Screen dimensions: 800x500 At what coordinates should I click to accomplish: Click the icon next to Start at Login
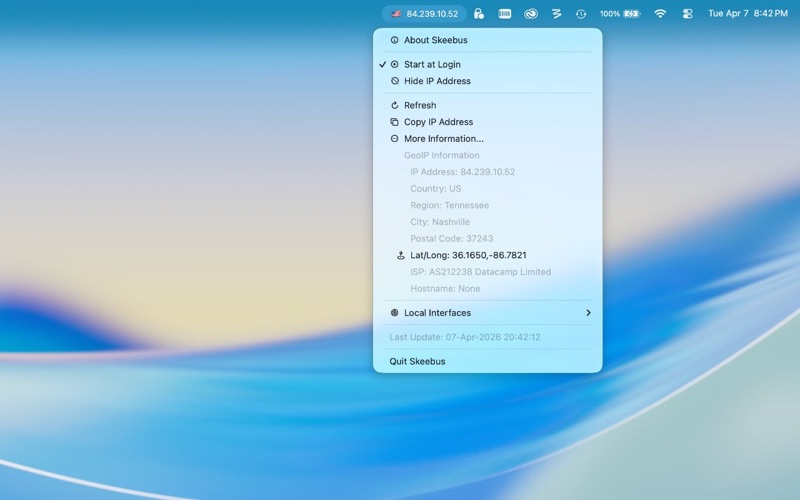click(394, 64)
